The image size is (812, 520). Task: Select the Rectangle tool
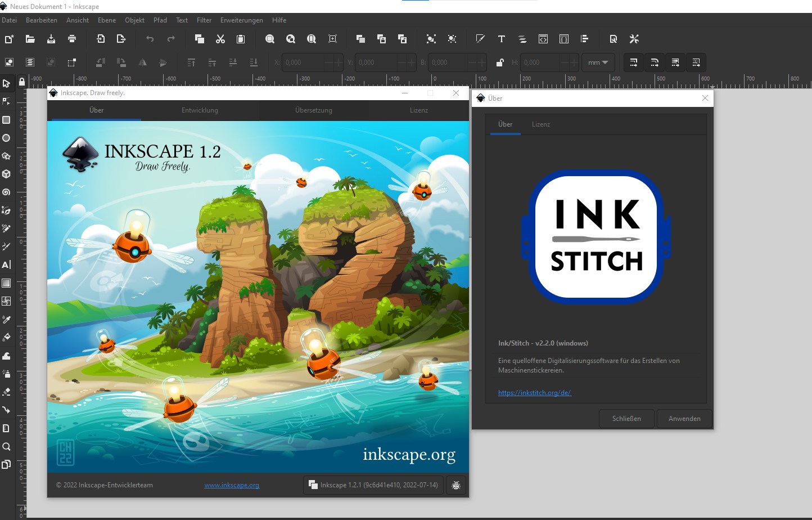[7, 120]
